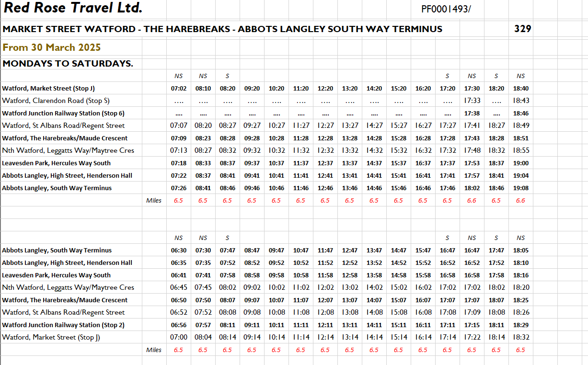Select 17:38 in the Watford Junction (Stop 6) row
The image size is (588, 365).
pos(472,114)
